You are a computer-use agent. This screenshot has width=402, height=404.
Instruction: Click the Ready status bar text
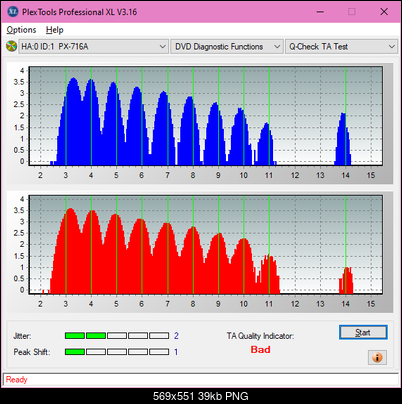coord(16,380)
